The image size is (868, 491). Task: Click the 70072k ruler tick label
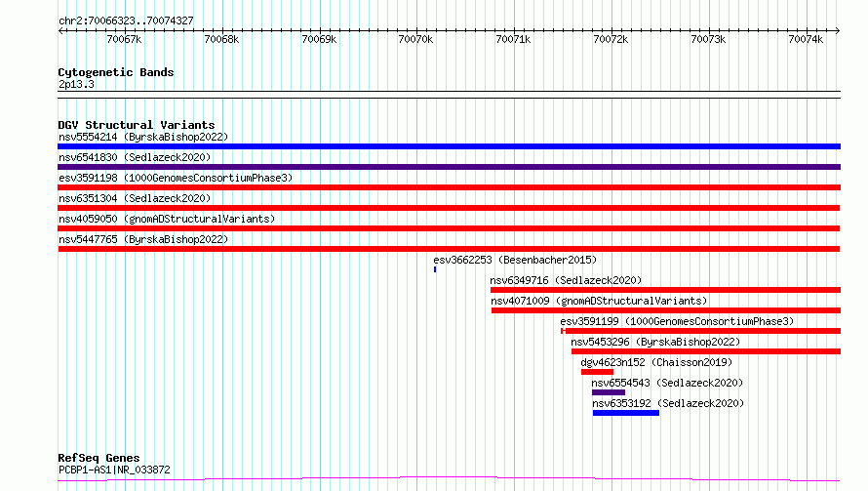(x=611, y=40)
